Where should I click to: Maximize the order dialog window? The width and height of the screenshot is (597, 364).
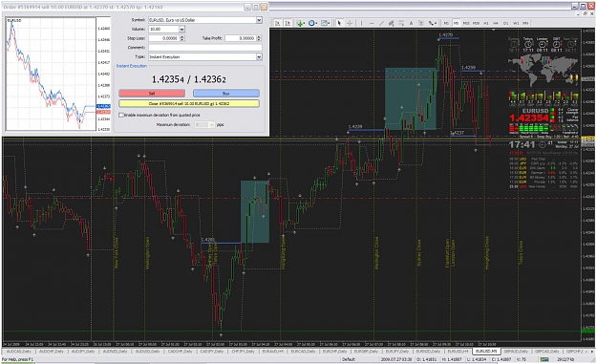[x=256, y=7]
